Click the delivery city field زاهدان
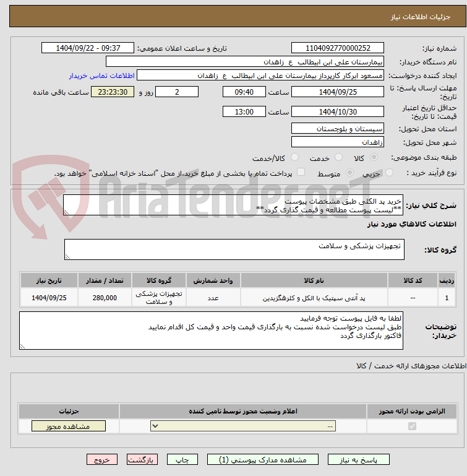This screenshot has width=467, height=476. (338, 142)
